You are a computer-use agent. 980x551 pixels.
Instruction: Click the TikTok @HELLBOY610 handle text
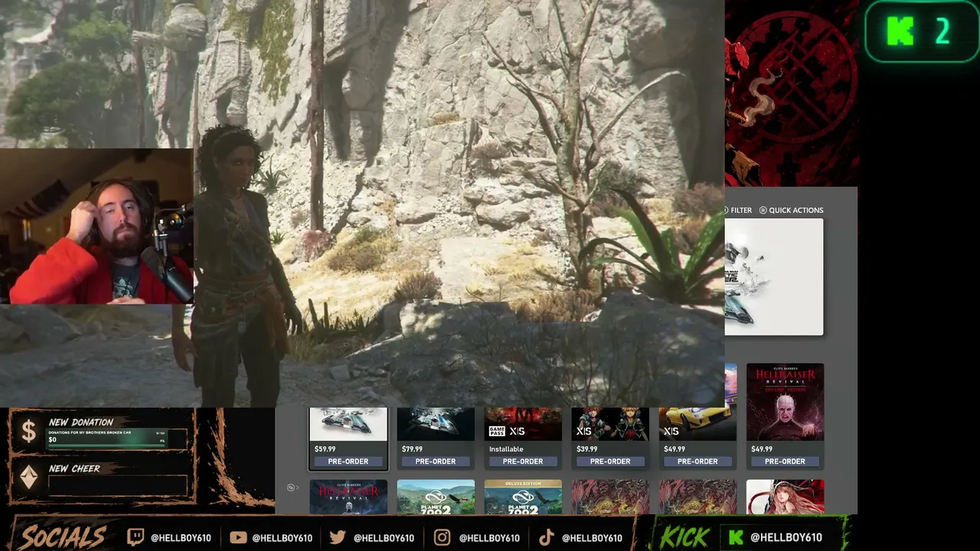click(x=592, y=538)
